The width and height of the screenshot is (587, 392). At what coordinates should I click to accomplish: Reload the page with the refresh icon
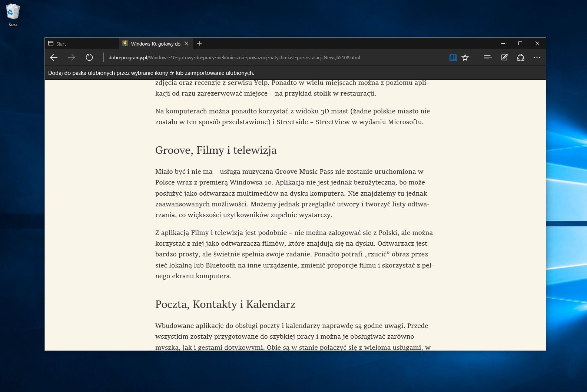pos(89,57)
